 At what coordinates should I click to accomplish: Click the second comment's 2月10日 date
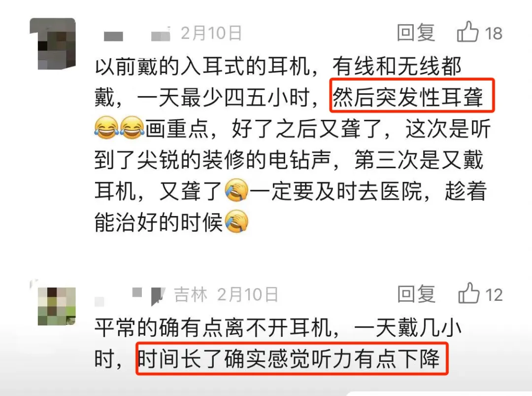click(x=248, y=294)
